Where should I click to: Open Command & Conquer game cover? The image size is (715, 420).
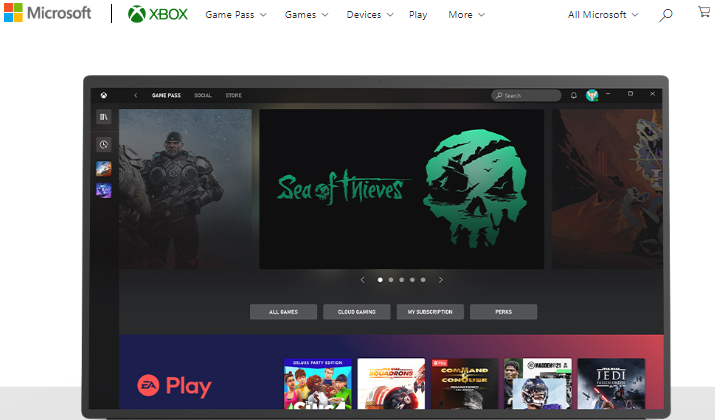465,384
